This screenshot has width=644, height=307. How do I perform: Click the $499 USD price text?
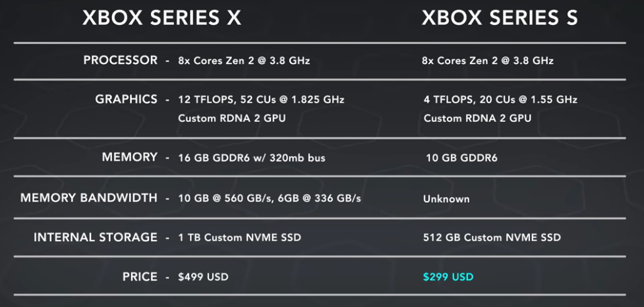[x=203, y=277]
